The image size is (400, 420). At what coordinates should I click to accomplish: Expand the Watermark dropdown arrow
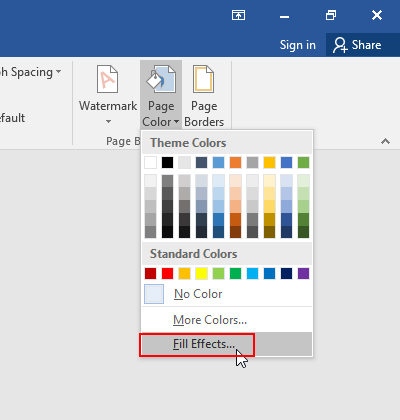coord(108,122)
